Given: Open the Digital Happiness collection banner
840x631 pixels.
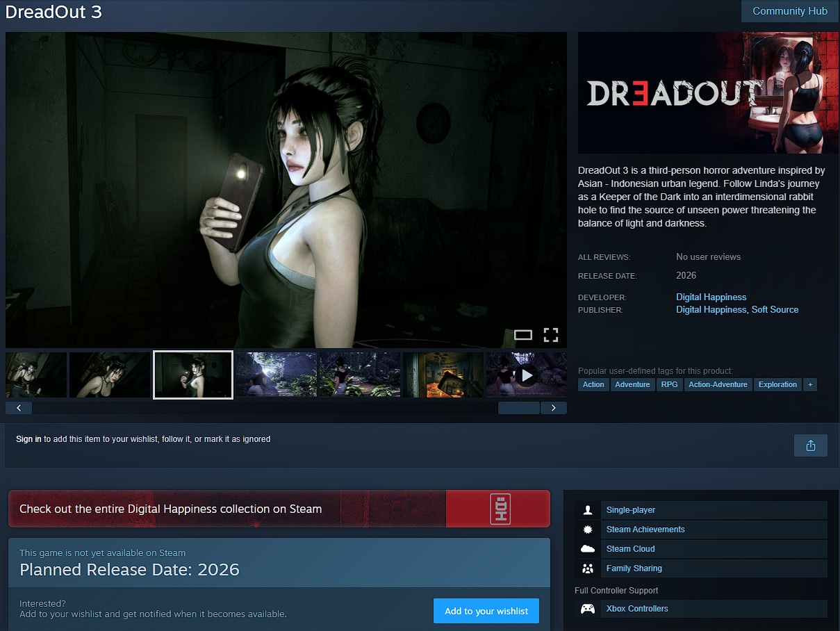Looking at the screenshot, I should pos(279,509).
